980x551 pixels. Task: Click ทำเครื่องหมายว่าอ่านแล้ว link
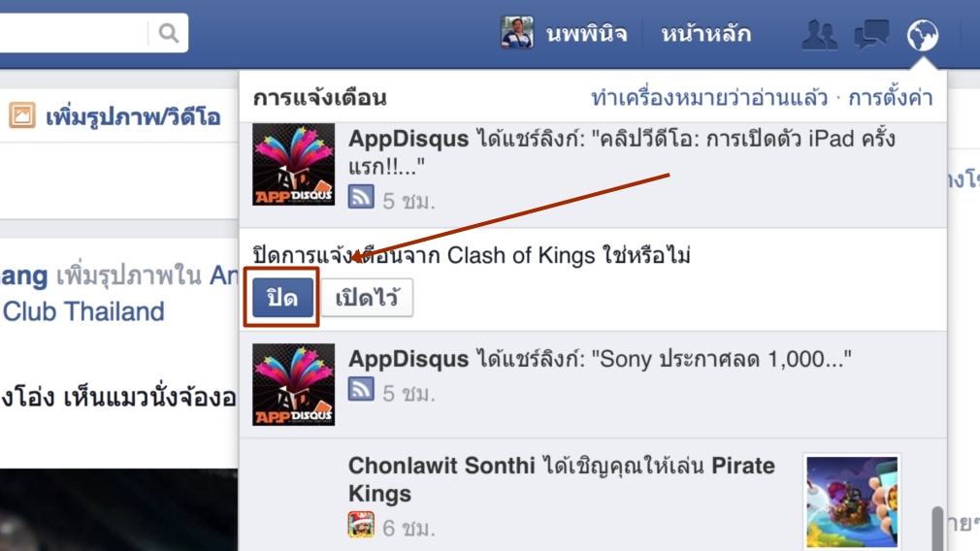pos(709,97)
